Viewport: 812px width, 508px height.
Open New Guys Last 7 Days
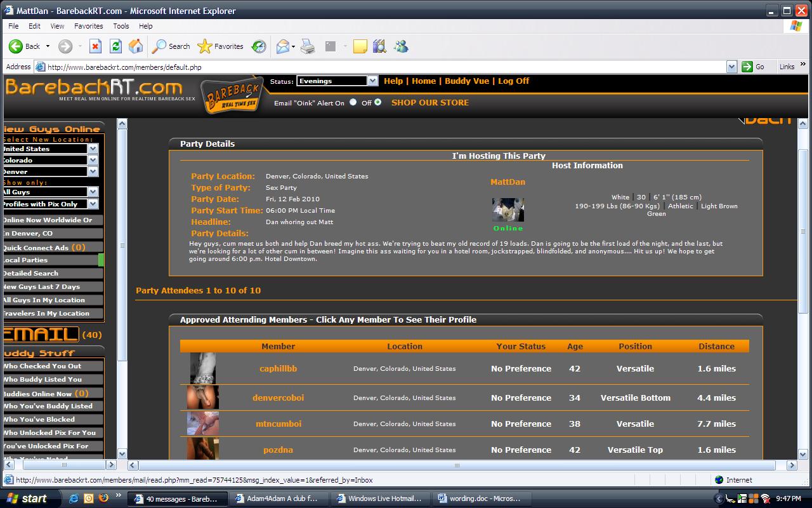coord(53,286)
